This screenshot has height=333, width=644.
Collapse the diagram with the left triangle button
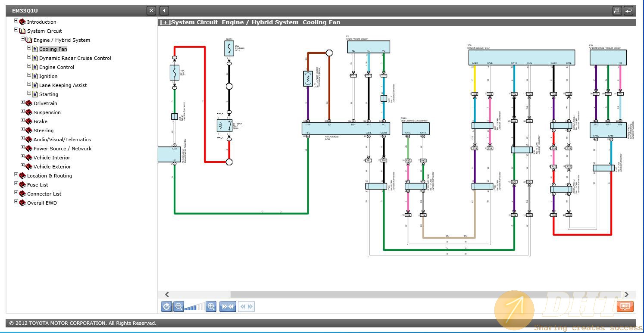164,11
